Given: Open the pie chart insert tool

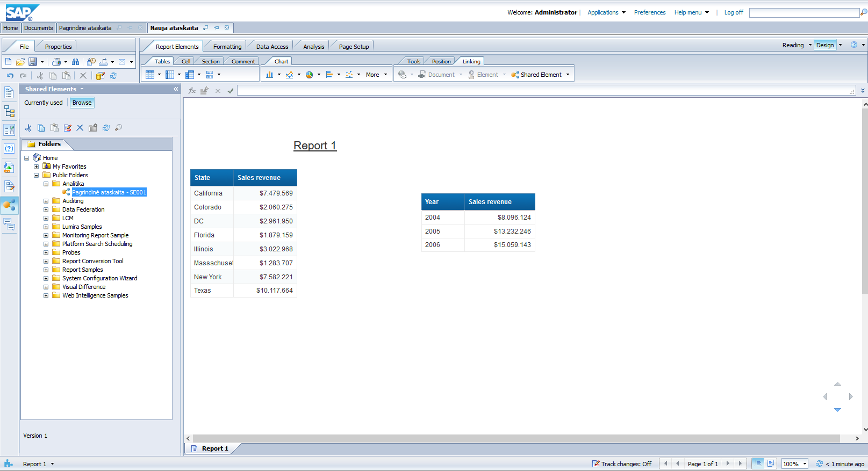Looking at the screenshot, I should coord(310,75).
